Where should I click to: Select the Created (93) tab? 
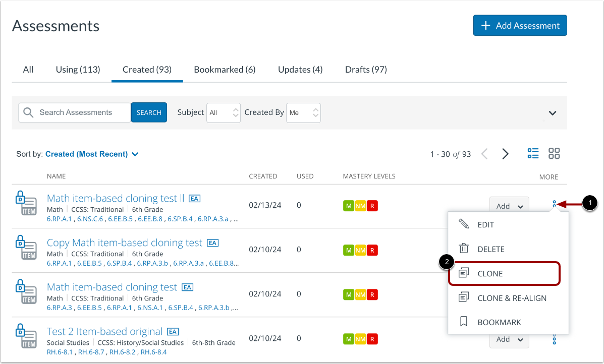147,70
